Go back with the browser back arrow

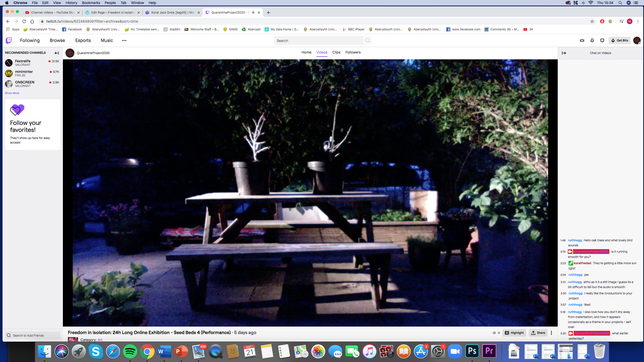tap(8, 21)
